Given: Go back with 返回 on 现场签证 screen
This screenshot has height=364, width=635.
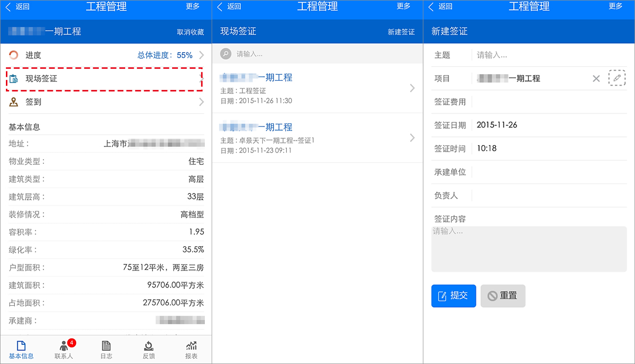Looking at the screenshot, I should pyautogui.click(x=229, y=6).
